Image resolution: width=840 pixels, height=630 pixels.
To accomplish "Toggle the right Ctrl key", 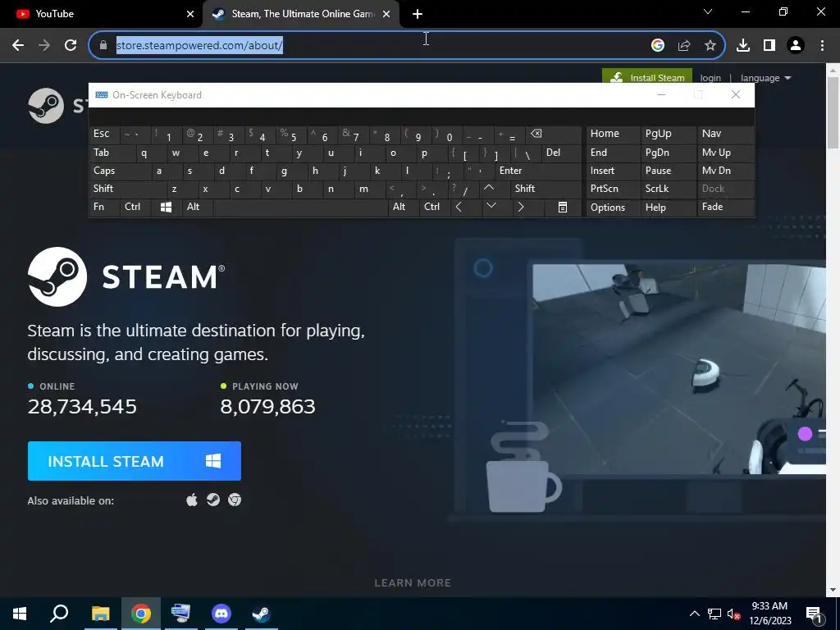I will coord(435,208).
